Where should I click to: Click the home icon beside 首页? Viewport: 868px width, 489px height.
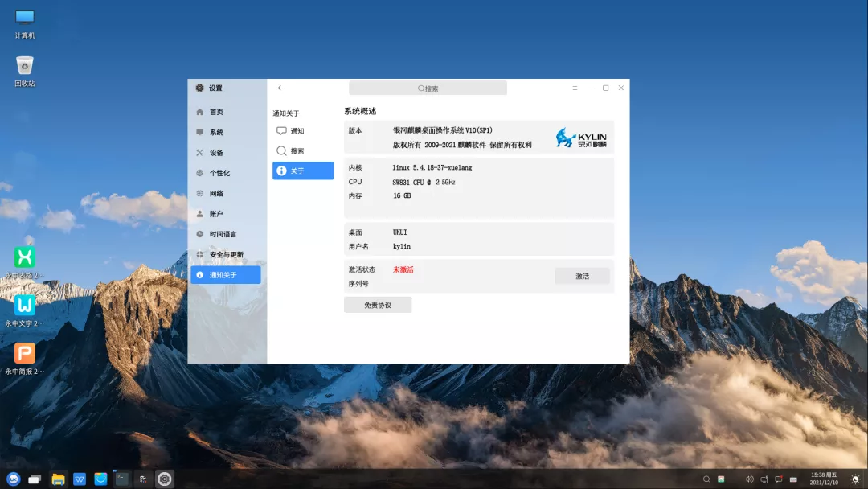tap(200, 112)
